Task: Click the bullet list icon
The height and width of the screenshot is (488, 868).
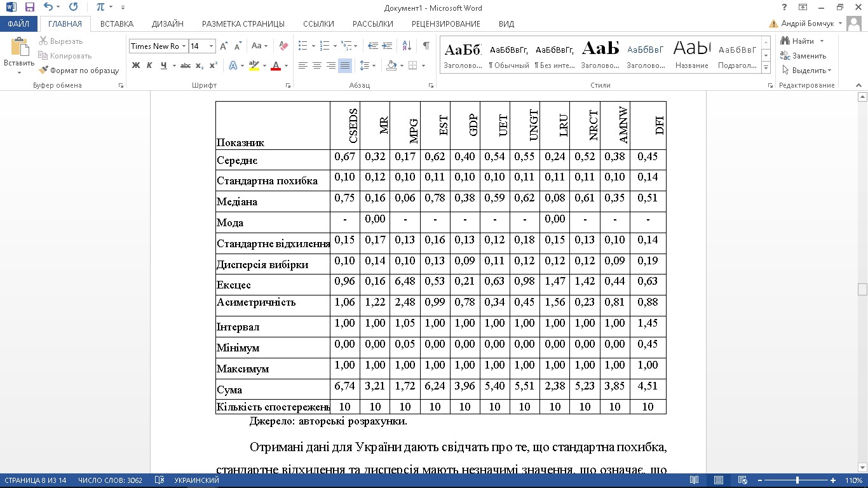Action: (x=302, y=46)
